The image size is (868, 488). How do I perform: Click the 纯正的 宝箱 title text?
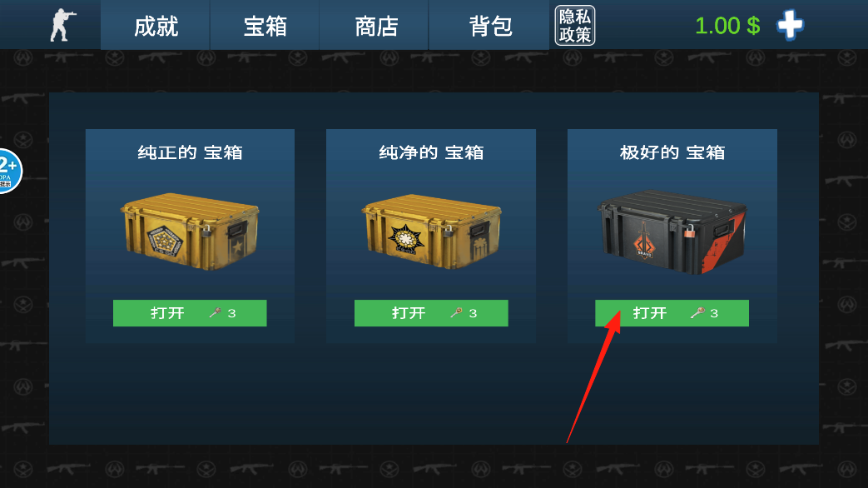[x=190, y=152]
